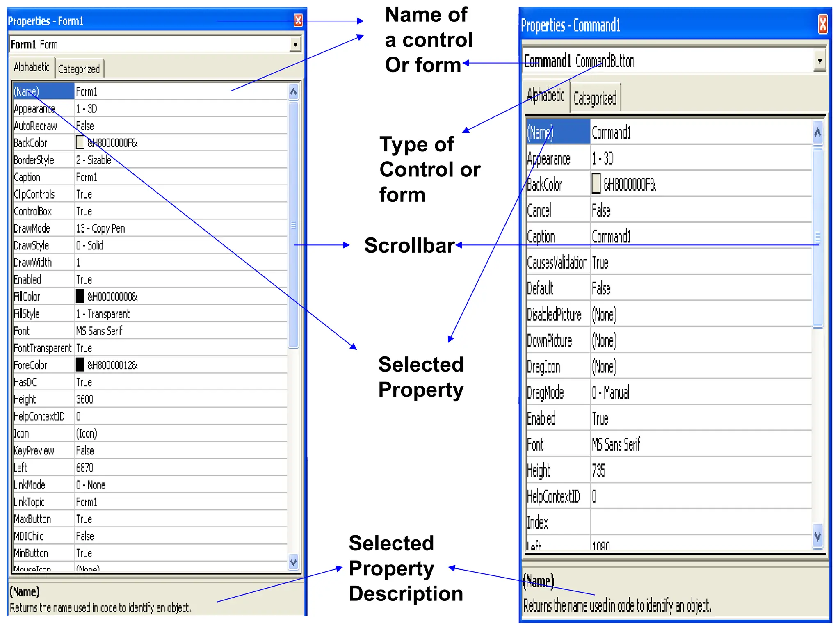Select the HelpContextID row in Form1 list
The height and width of the screenshot is (630, 840).
(150, 416)
